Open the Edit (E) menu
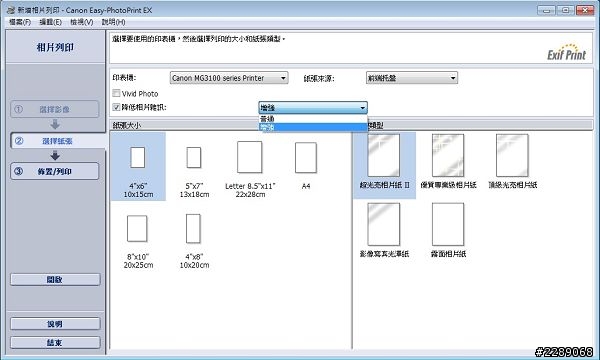The height and width of the screenshot is (360, 600). pos(51,22)
